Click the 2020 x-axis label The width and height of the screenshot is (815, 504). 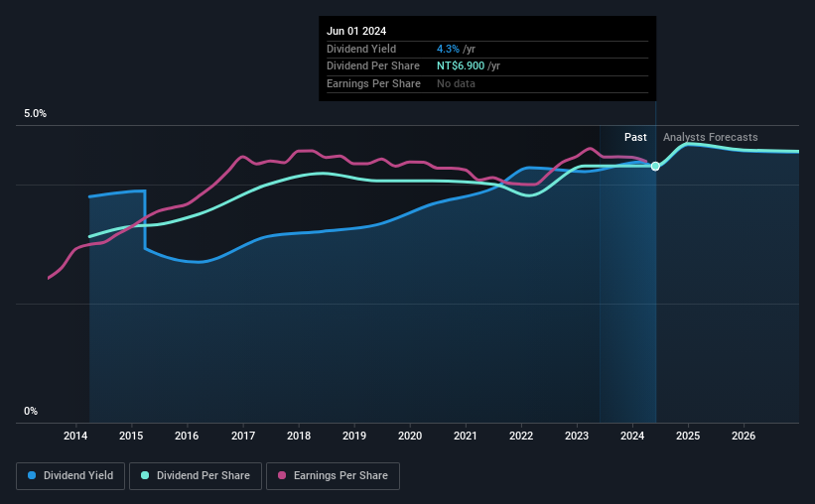click(410, 436)
